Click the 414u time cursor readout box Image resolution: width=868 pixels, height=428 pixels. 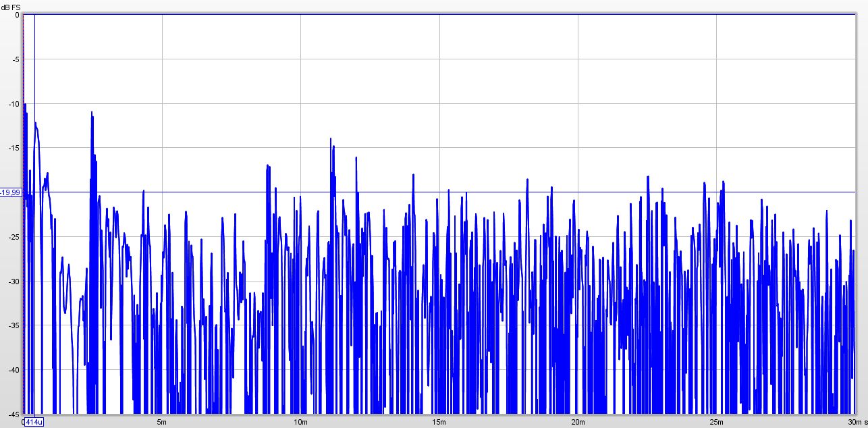pyautogui.click(x=34, y=422)
